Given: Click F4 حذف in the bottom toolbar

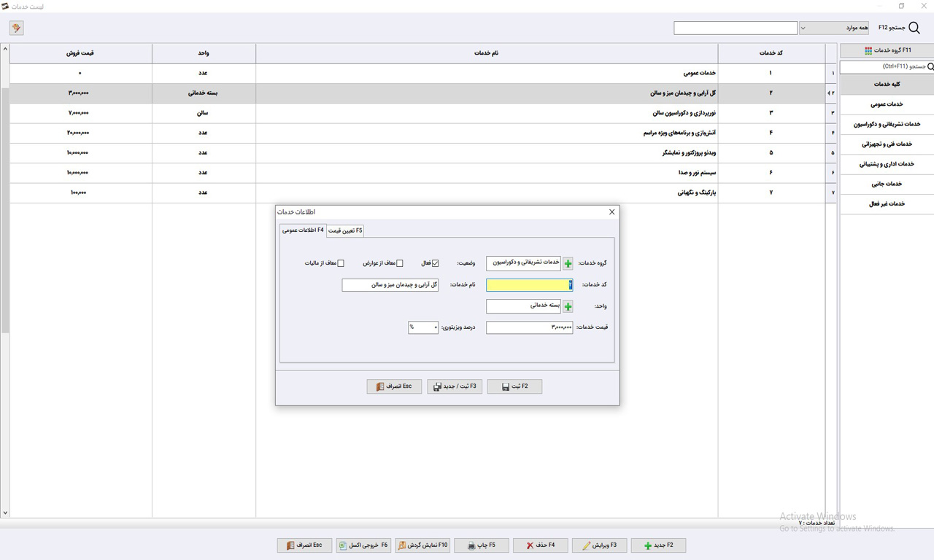Looking at the screenshot, I should (x=541, y=545).
